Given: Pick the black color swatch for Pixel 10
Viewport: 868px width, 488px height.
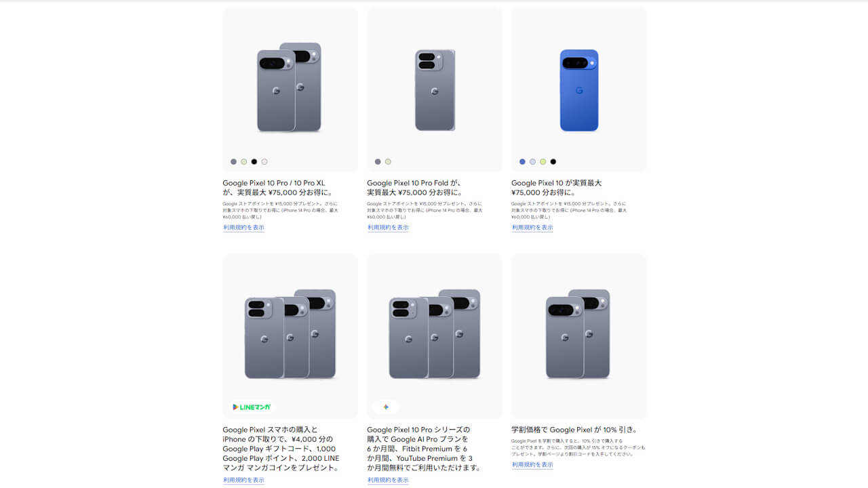Looking at the screenshot, I should (x=553, y=162).
